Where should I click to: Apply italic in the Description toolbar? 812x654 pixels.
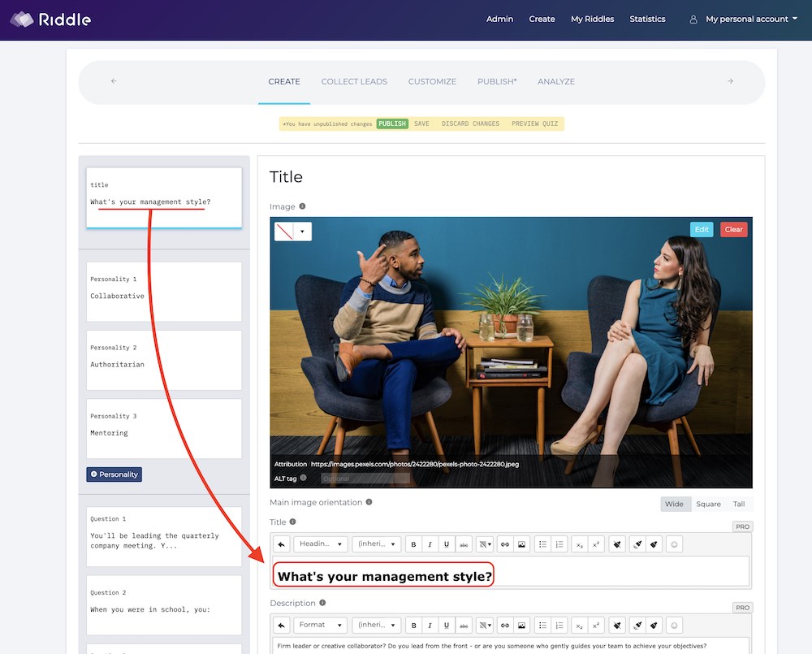pyautogui.click(x=430, y=625)
